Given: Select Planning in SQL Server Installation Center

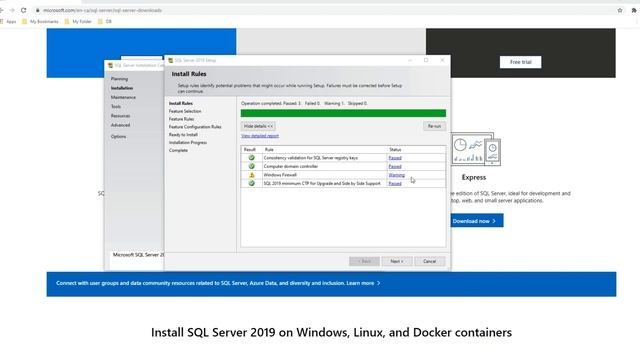Looking at the screenshot, I should coord(119,79).
